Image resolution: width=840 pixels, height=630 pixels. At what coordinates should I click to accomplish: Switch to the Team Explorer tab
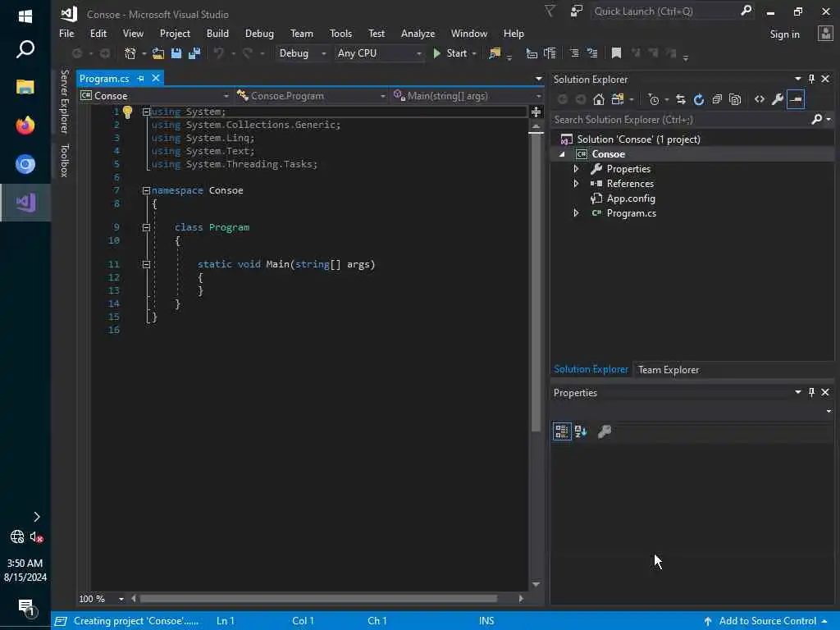tap(668, 370)
